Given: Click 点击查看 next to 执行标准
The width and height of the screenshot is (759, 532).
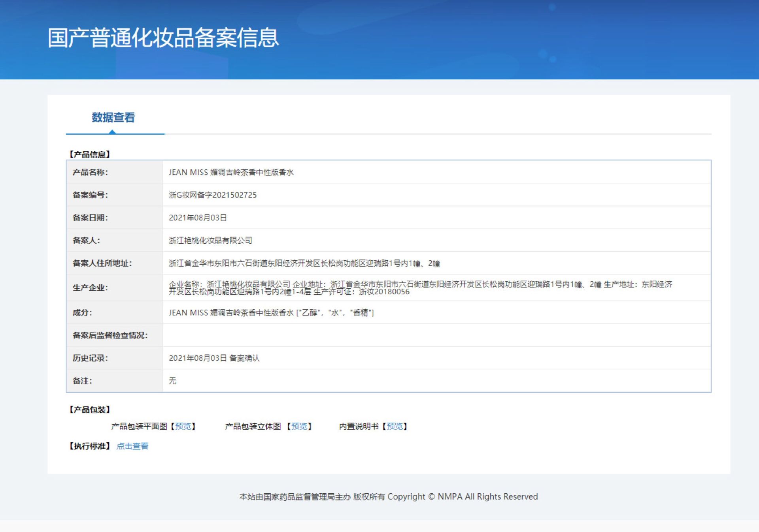Looking at the screenshot, I should click(132, 446).
